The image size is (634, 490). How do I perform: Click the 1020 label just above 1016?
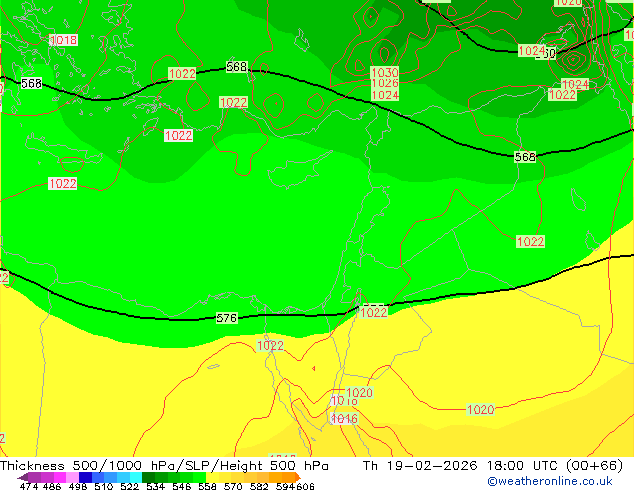[x=359, y=392]
